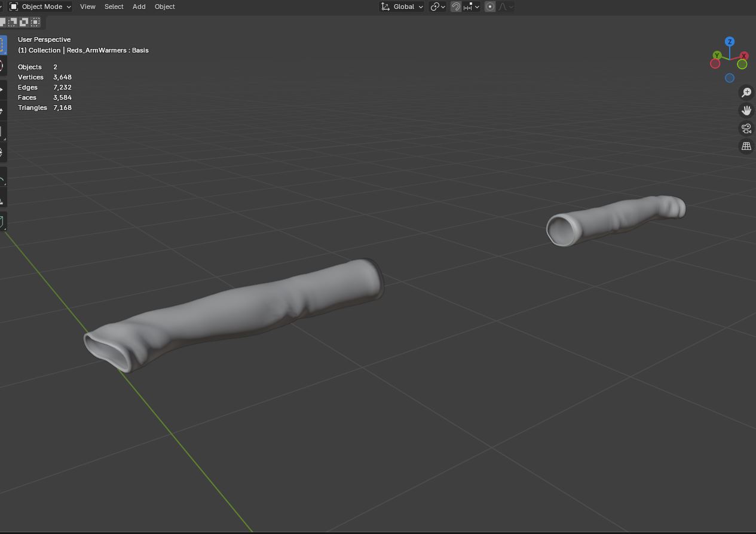Viewport: 756px width, 534px height.
Task: Open the View menu
Action: pyautogui.click(x=88, y=7)
